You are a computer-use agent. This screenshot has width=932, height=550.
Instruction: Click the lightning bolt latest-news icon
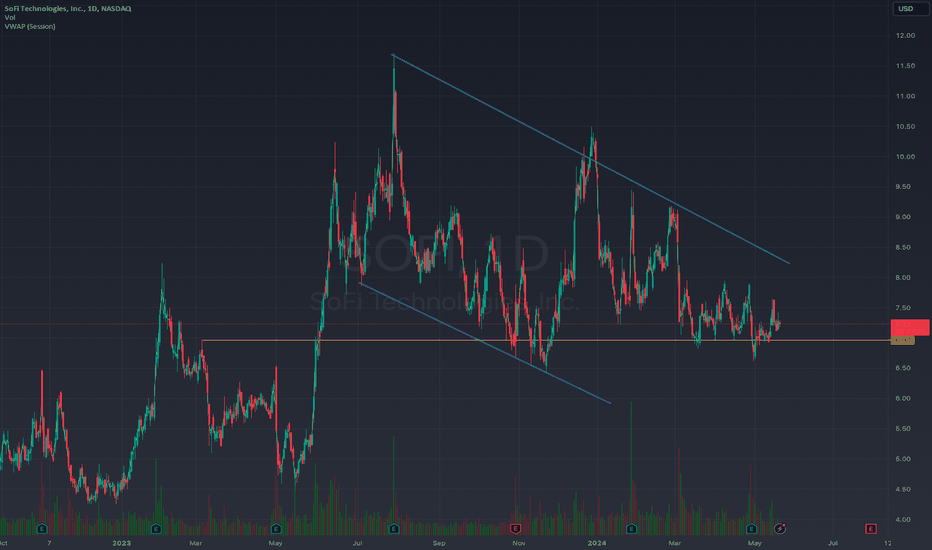pos(780,528)
